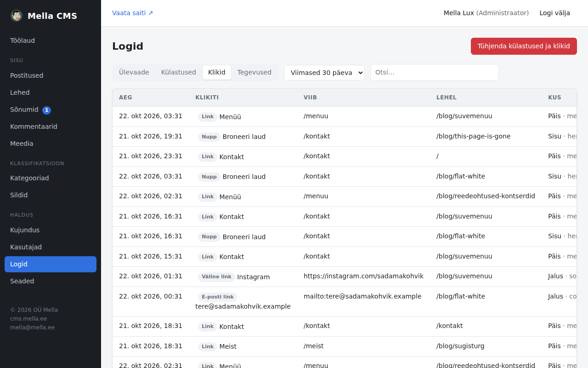Image resolution: width=588 pixels, height=368 pixels.
Task: Focus the Otsi search field
Action: 435,72
